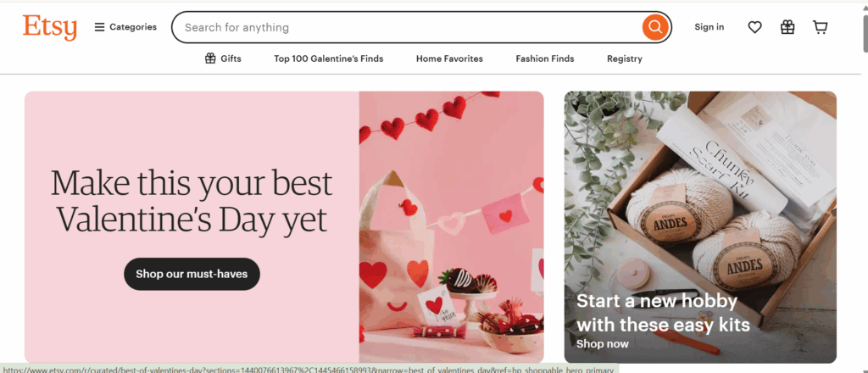Select the Home Favorites nav item
868x373 pixels.
[449, 58]
